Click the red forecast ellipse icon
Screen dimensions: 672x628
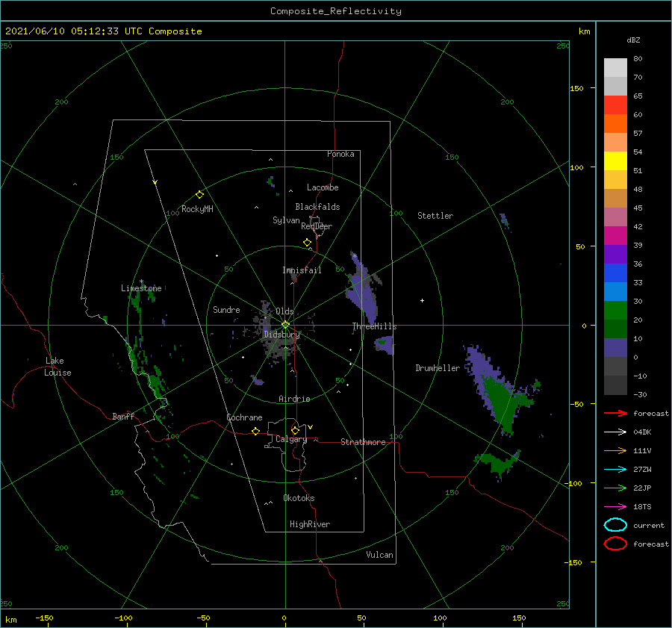tap(615, 544)
